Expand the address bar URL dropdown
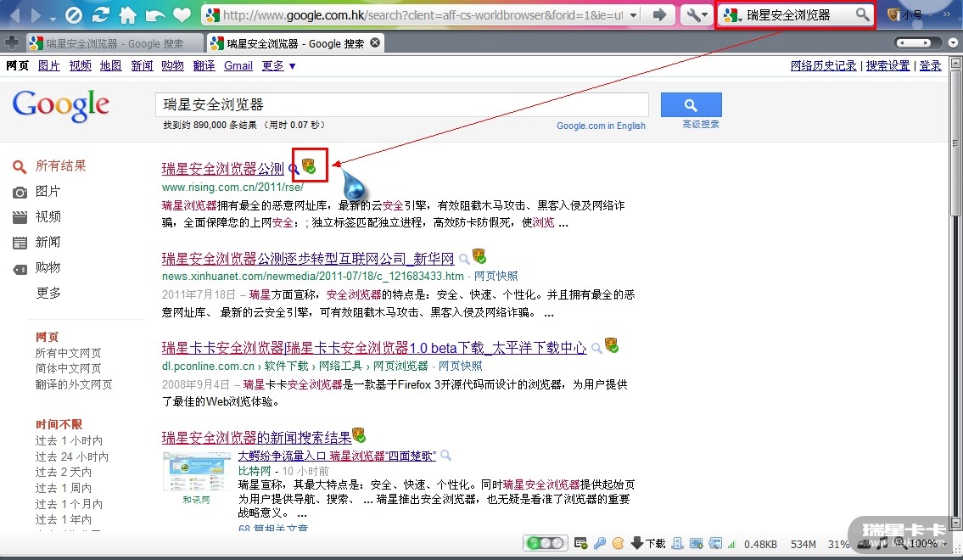The image size is (963, 560). [633, 14]
